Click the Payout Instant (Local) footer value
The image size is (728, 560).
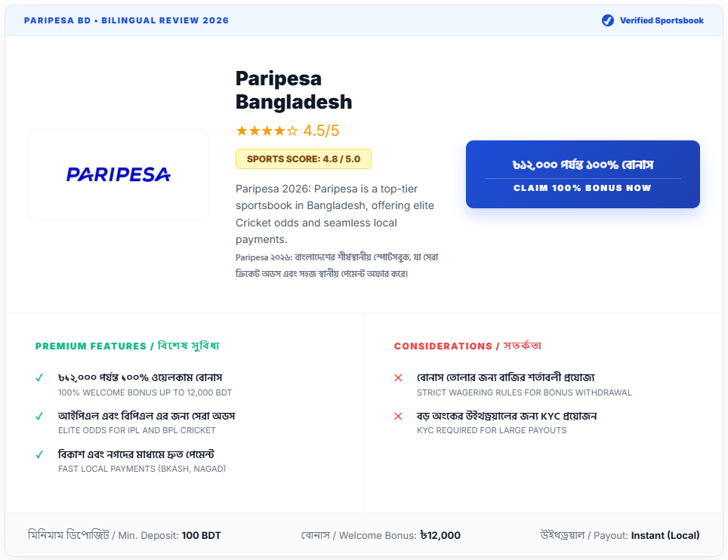(x=665, y=536)
